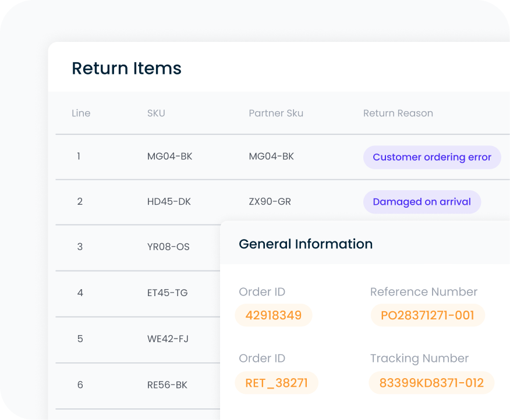510x420 pixels.
Task: Click the "Damaged on arrival" reason badge
Action: (x=422, y=202)
